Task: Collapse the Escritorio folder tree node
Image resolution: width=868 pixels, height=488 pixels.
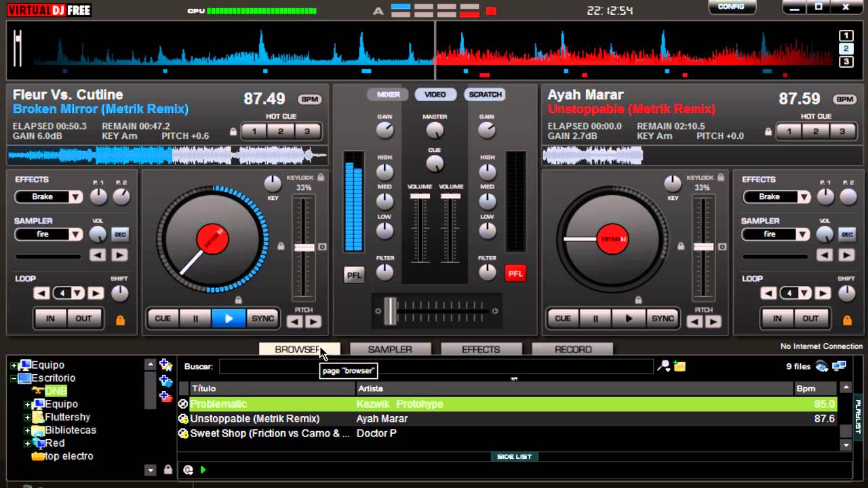Action: coord(14,378)
